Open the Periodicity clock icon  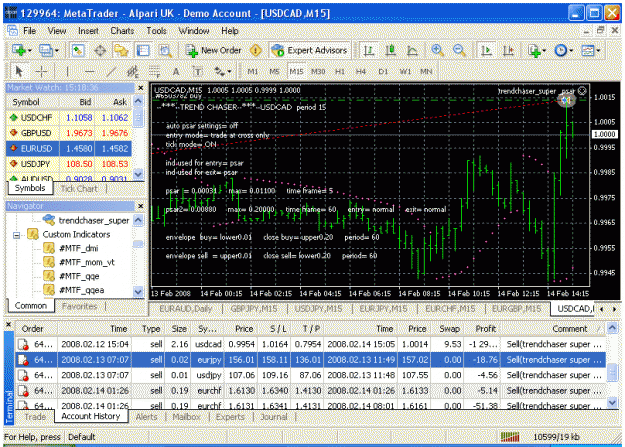click(563, 51)
